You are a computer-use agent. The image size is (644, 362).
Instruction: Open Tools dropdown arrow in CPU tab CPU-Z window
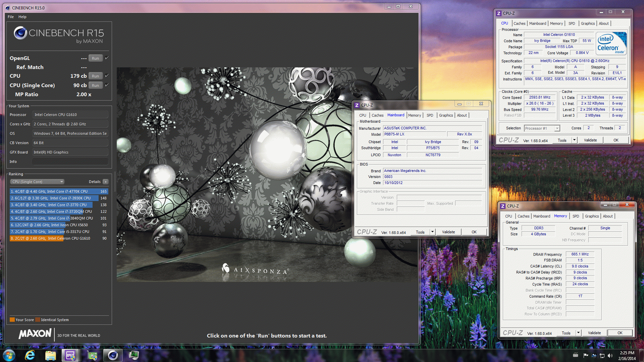point(574,140)
